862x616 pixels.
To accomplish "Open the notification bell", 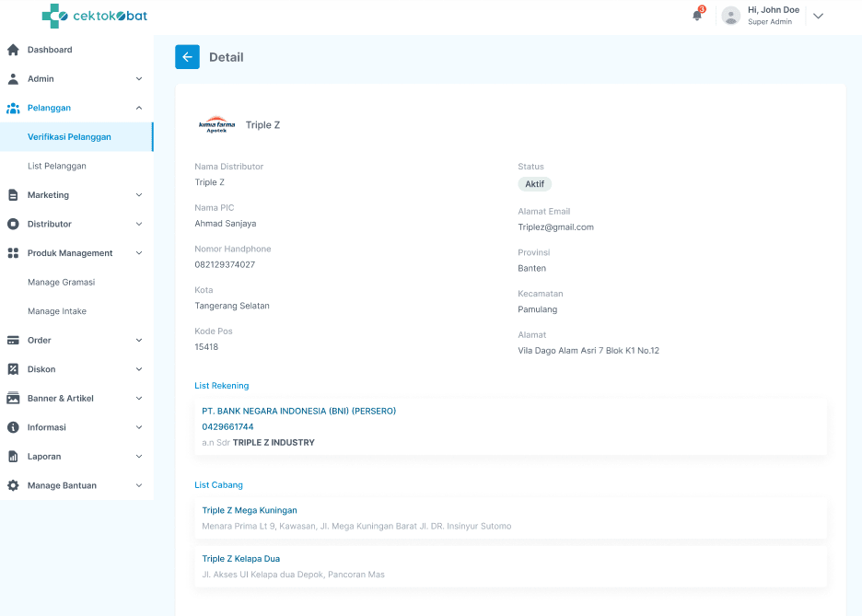I will click(x=697, y=15).
